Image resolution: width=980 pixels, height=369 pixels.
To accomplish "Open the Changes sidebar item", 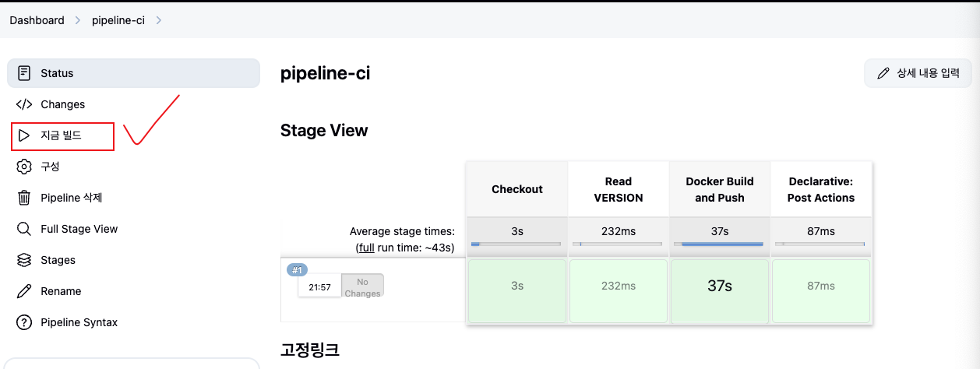I will (x=133, y=104).
